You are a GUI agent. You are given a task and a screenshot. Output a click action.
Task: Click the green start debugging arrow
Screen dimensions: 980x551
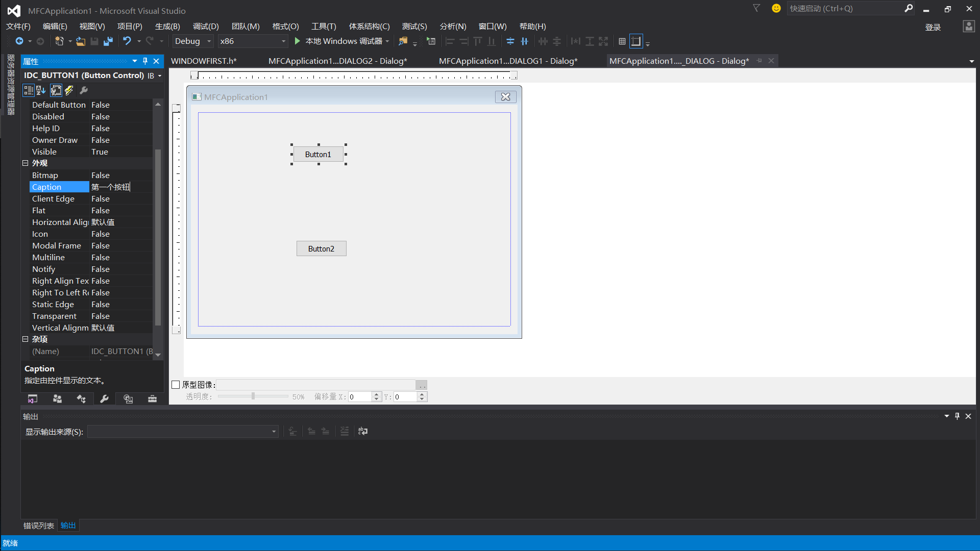tap(297, 41)
